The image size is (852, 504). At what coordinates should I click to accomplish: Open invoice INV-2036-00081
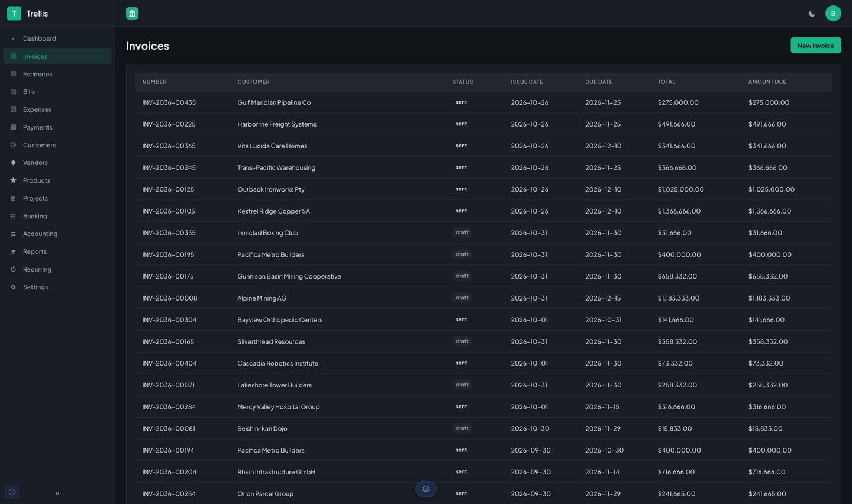coord(169,429)
